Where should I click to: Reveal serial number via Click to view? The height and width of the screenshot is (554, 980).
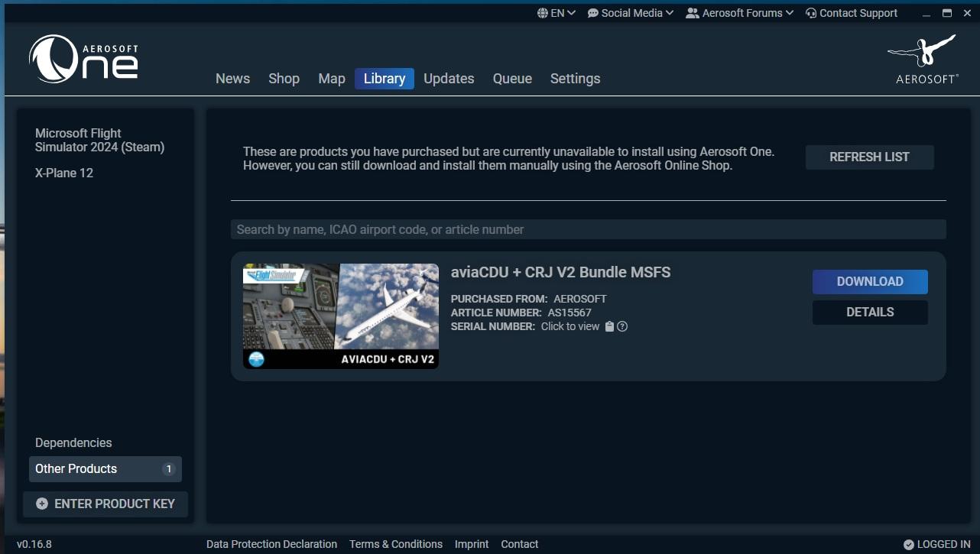pyautogui.click(x=570, y=326)
